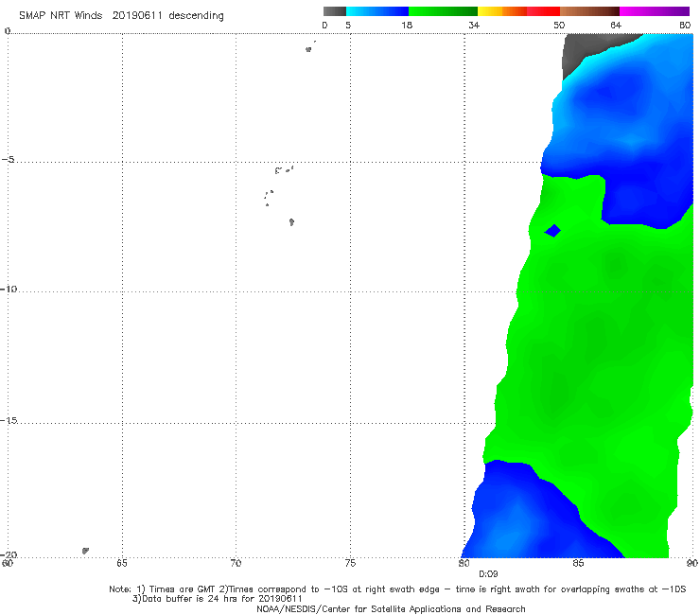Click the longitude axis label "75"
Viewport: 700px width, 615px height.
pos(350,563)
